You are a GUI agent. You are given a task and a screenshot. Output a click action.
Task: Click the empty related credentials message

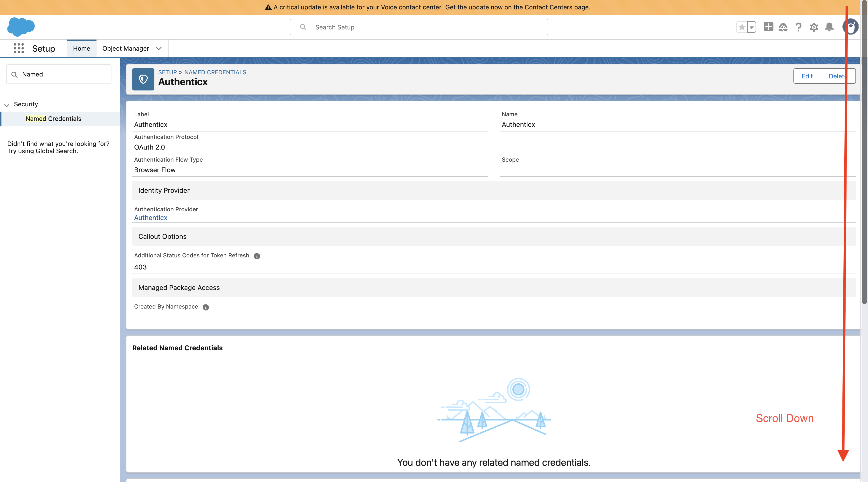494,462
